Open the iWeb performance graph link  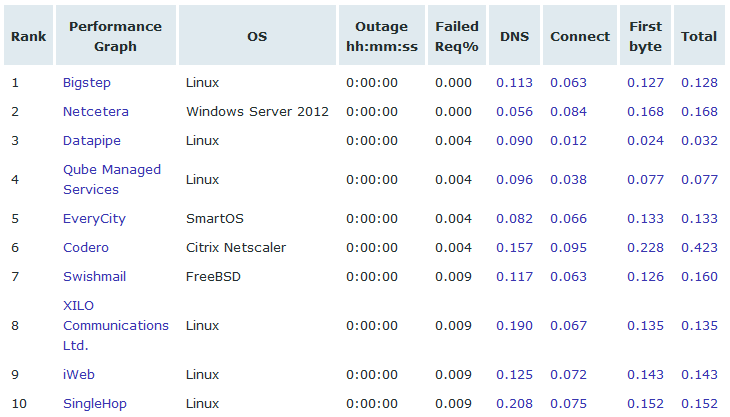click(x=79, y=375)
